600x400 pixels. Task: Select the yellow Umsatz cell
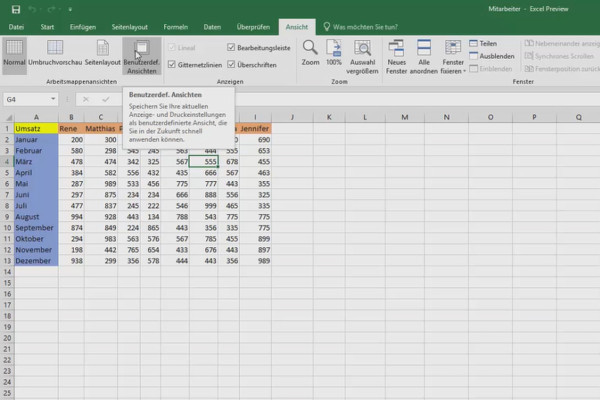[36, 129]
